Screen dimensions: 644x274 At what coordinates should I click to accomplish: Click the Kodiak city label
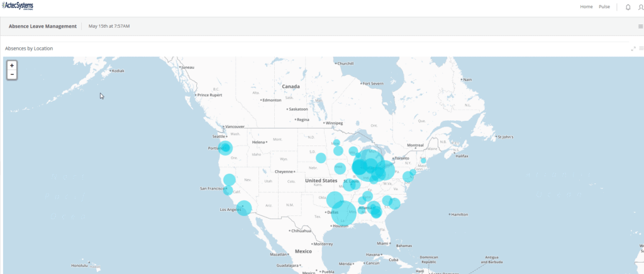click(118, 71)
